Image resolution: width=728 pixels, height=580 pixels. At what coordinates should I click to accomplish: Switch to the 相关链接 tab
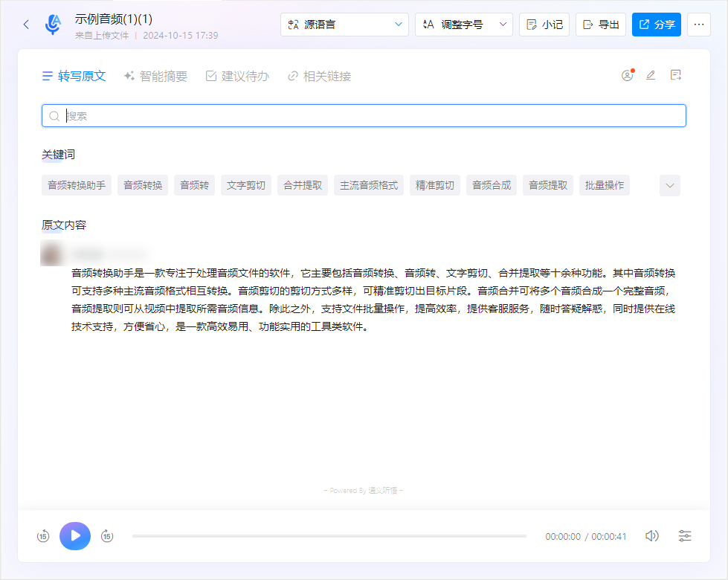(x=320, y=76)
